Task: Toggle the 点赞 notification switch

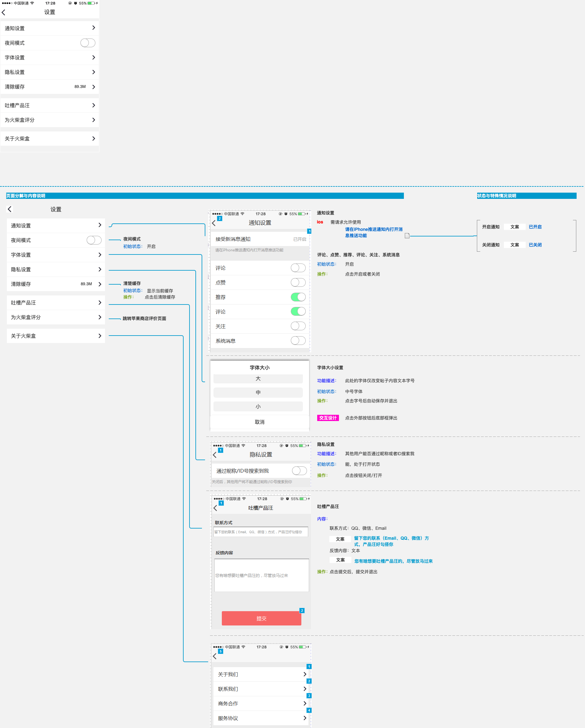Action: [x=298, y=282]
